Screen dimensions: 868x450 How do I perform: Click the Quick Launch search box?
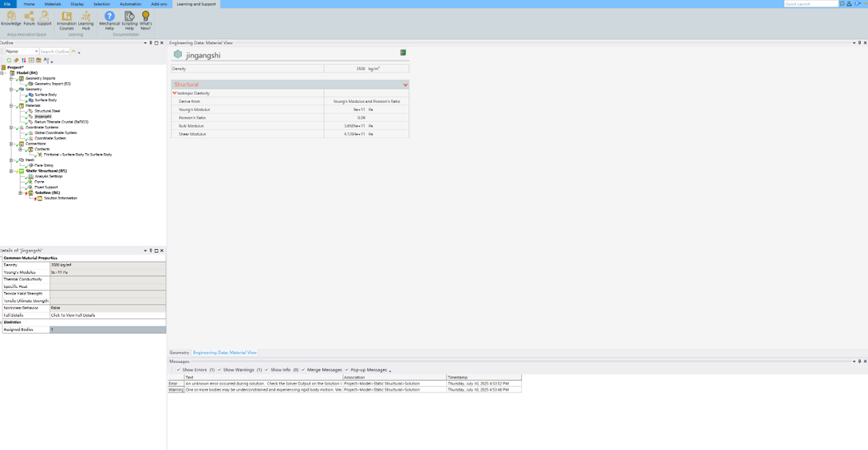coord(811,4)
